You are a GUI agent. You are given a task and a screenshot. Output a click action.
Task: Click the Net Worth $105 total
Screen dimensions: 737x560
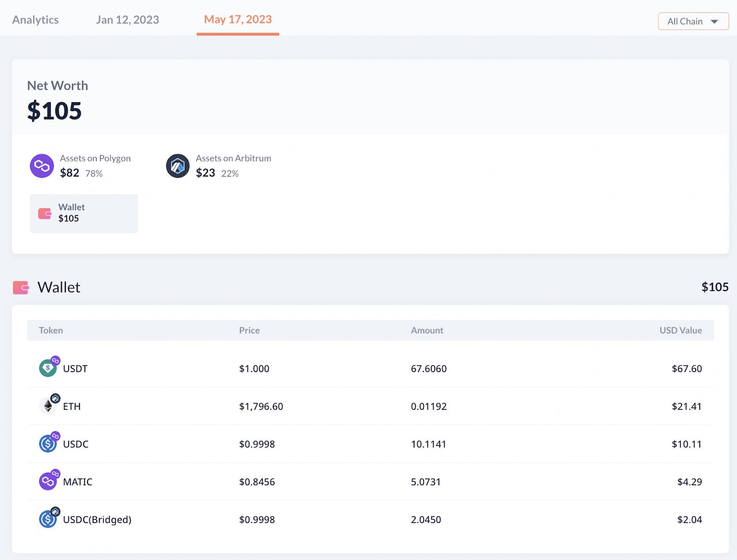coord(54,111)
